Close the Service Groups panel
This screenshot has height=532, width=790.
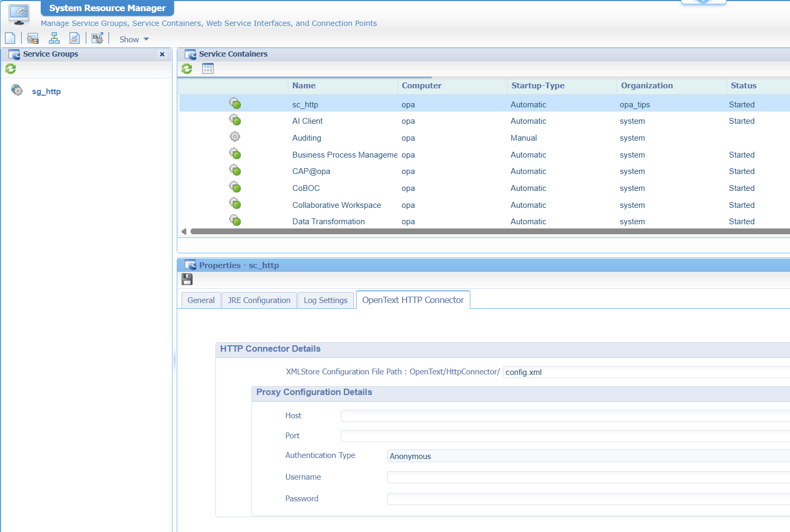(x=162, y=54)
